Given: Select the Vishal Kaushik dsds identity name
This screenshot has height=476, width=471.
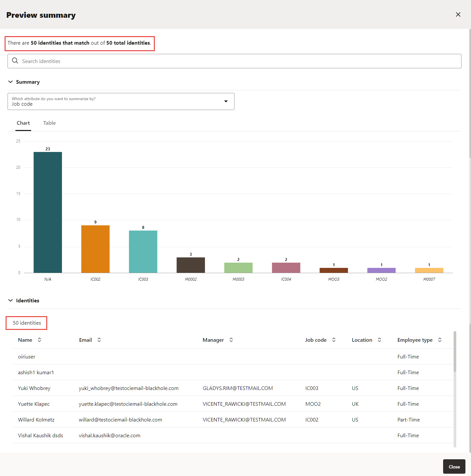Looking at the screenshot, I should coord(40,435).
